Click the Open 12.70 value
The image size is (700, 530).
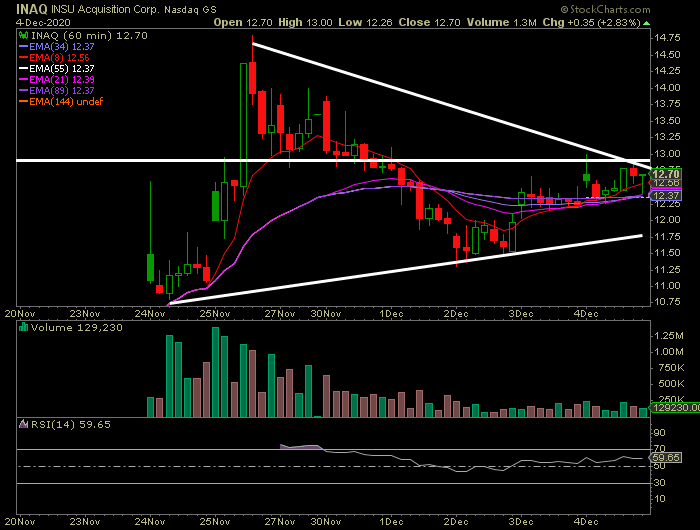click(243, 22)
